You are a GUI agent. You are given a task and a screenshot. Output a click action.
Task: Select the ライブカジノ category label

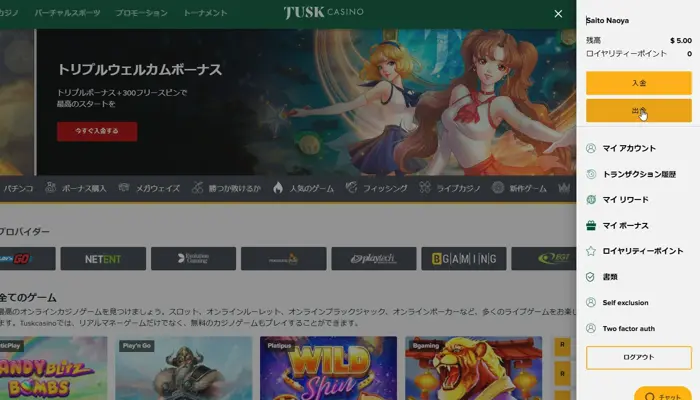pyautogui.click(x=458, y=188)
